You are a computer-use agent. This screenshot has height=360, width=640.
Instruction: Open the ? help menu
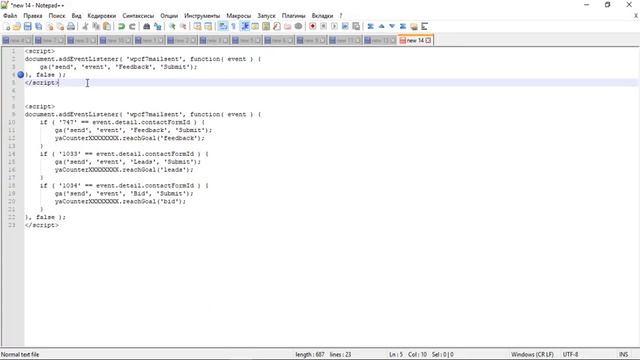(341, 16)
